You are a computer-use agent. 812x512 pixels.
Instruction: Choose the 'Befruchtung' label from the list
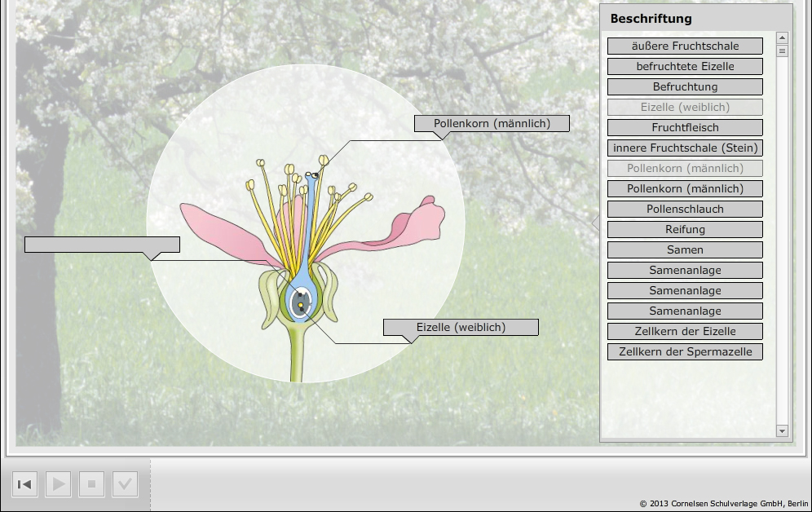coord(685,87)
